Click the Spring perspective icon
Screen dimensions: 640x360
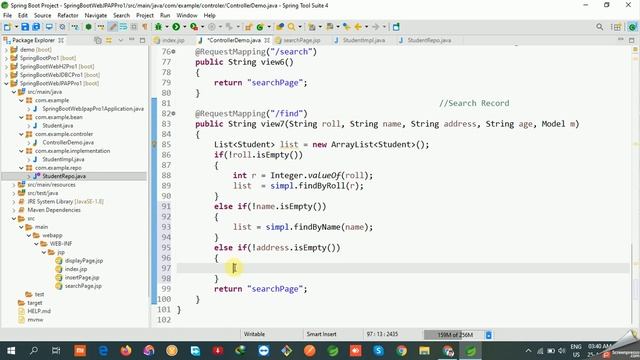tap(632, 27)
